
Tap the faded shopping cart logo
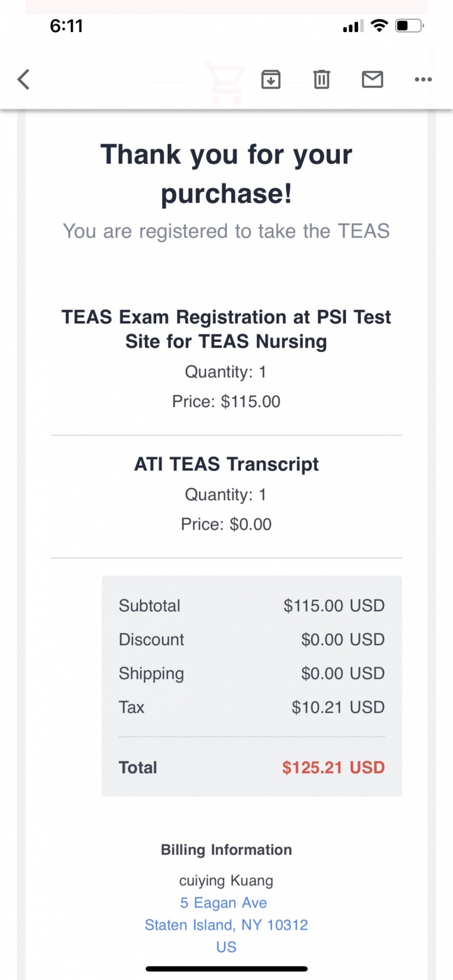(x=224, y=83)
